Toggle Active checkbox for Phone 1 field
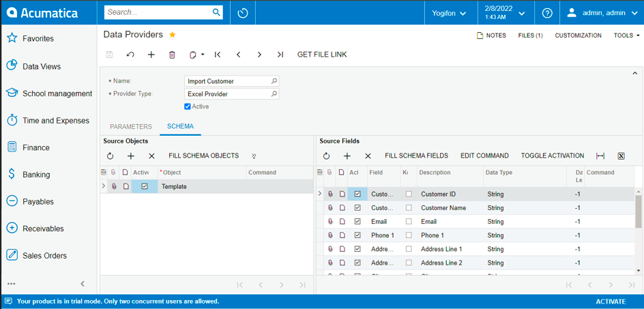 point(357,235)
